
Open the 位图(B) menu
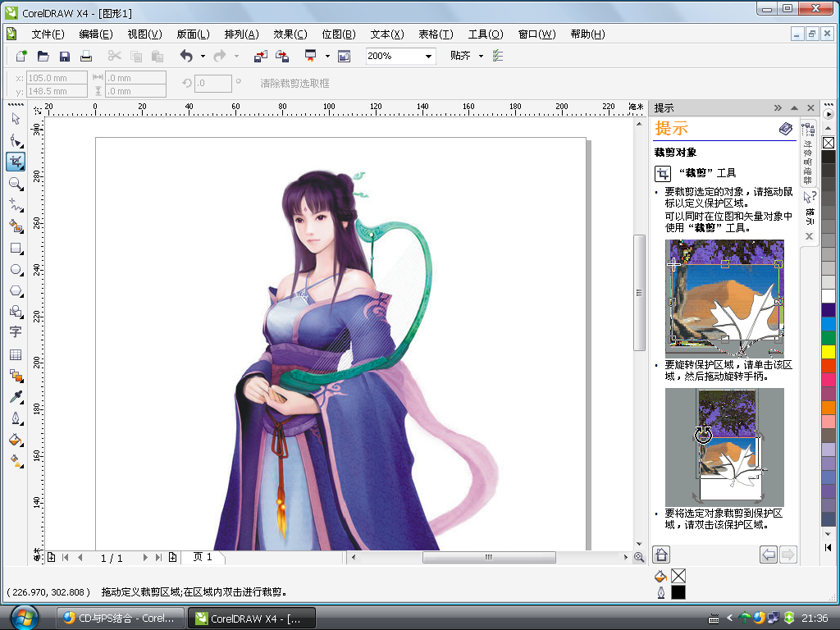338,34
